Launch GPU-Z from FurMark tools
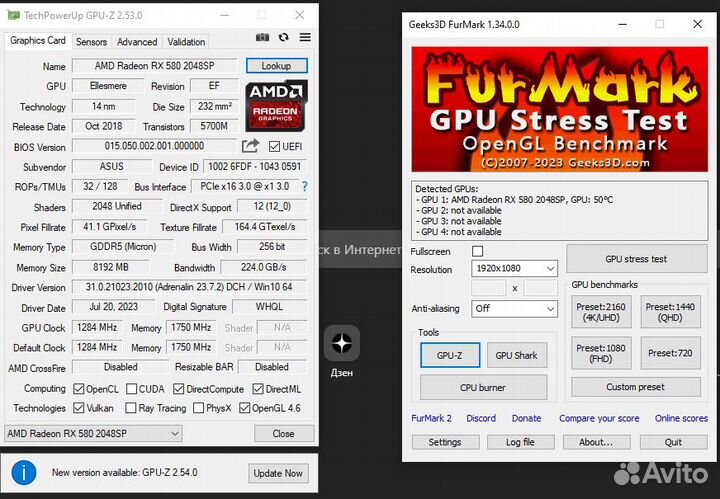 point(450,355)
